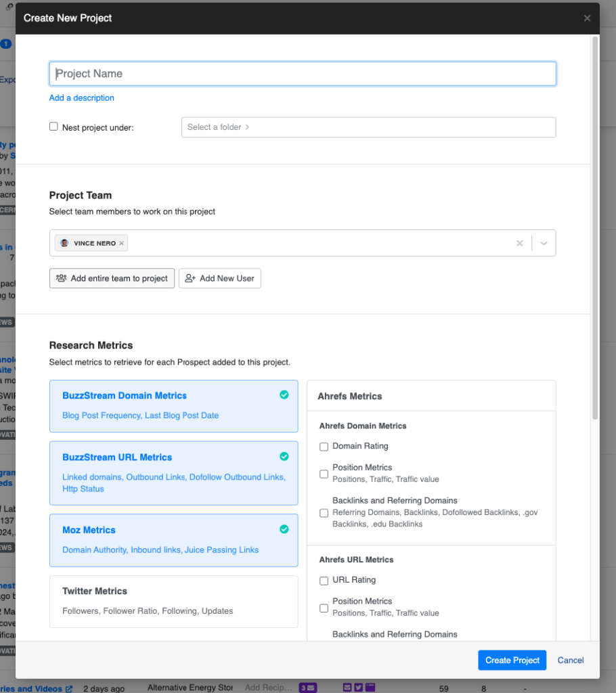Screen dimensions: 616x693
Task: Enable the Nest project under checkbox
Action: click(53, 127)
